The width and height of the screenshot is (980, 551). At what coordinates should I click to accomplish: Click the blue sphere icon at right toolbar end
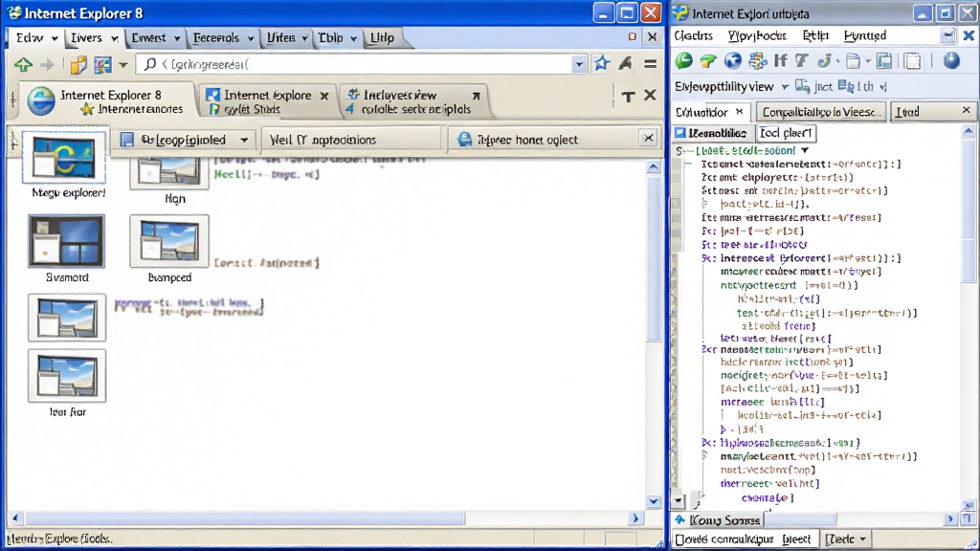tap(951, 60)
